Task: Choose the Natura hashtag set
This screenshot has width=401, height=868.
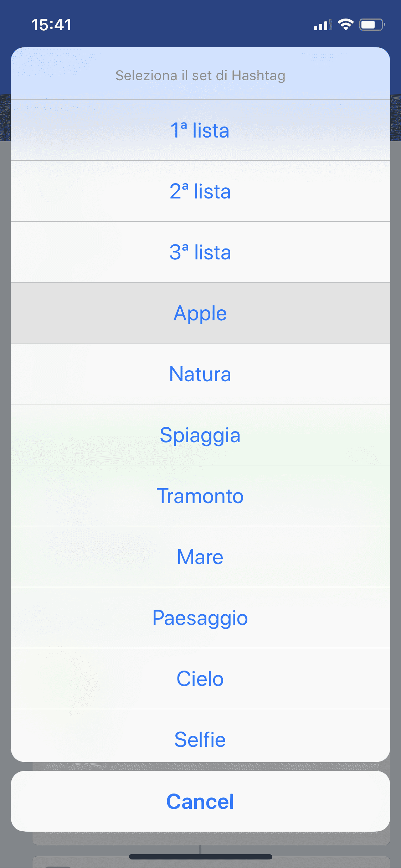Action: click(x=200, y=374)
